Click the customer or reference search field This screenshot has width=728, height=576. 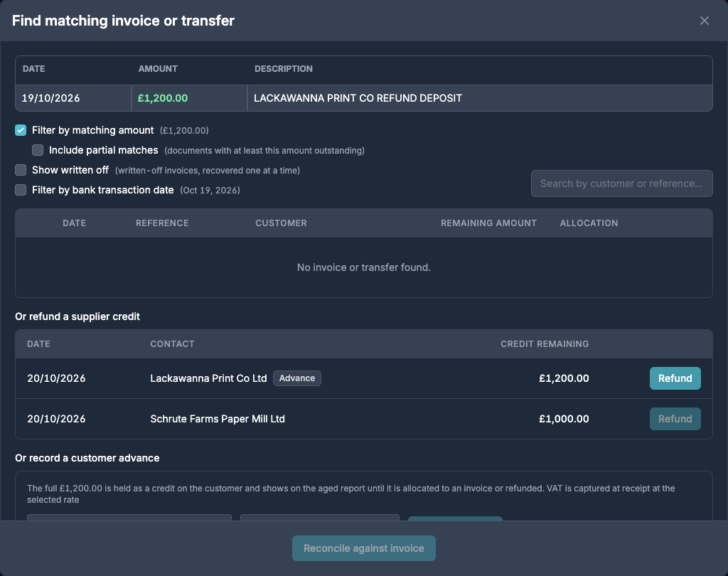(621, 183)
